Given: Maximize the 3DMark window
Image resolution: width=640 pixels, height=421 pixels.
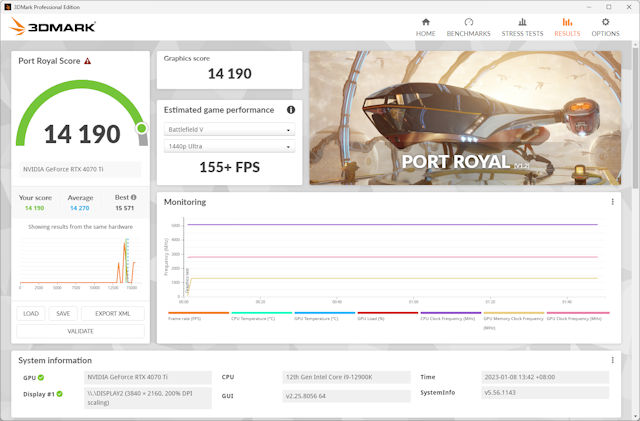Looking at the screenshot, I should tap(609, 7).
